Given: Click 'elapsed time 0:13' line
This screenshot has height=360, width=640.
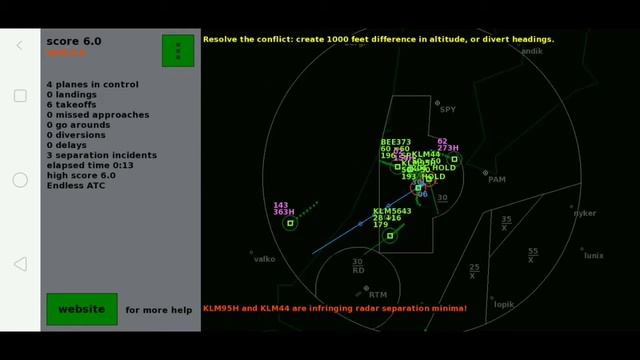Looking at the screenshot, I should coord(90,165).
